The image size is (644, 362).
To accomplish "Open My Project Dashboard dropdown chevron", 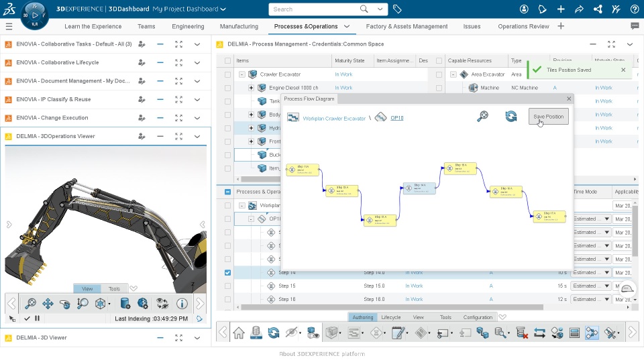I will coord(223,9).
